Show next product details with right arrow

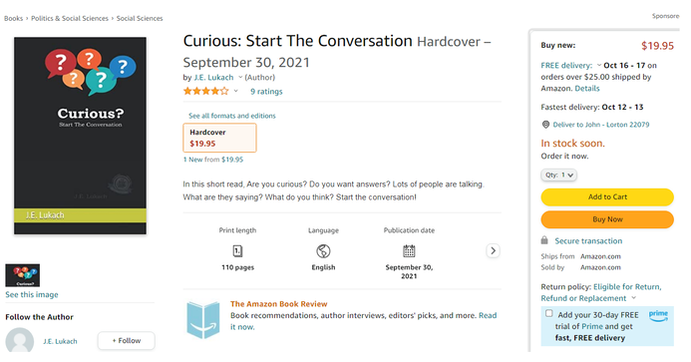(493, 251)
